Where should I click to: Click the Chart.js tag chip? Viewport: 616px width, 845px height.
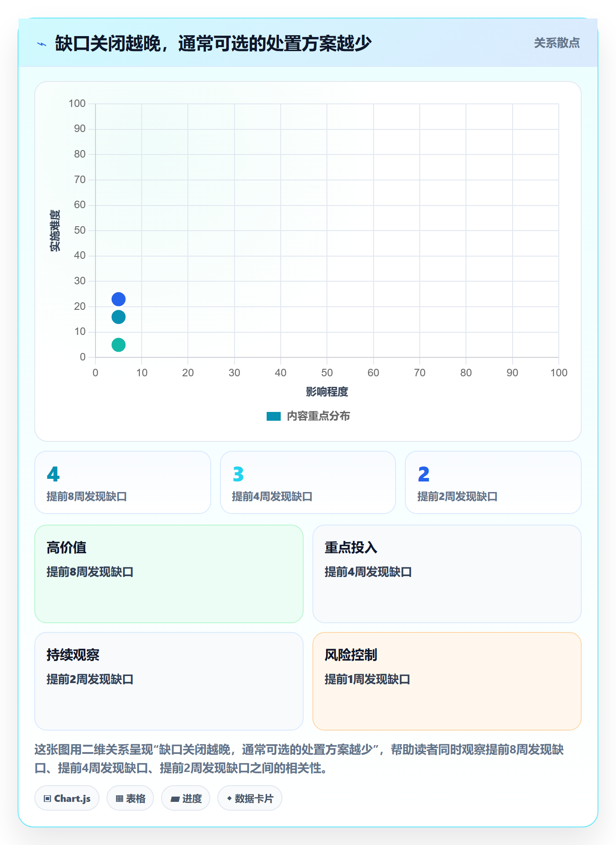click(x=67, y=798)
